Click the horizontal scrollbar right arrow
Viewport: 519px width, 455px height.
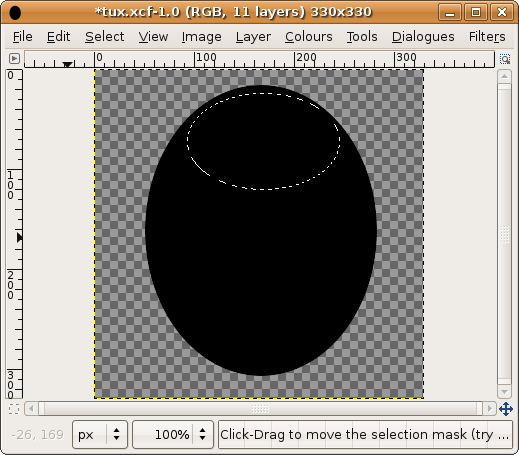coord(489,408)
